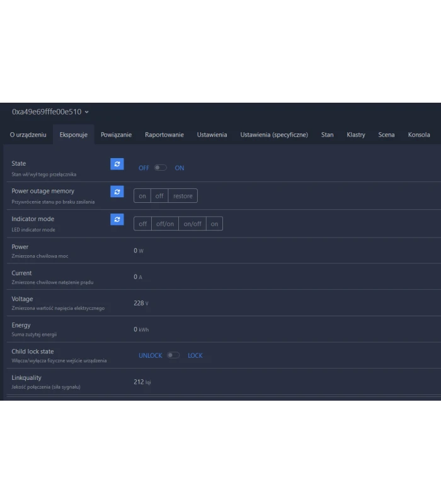Select the Scena tab
This screenshot has height=504, width=441.
(386, 135)
